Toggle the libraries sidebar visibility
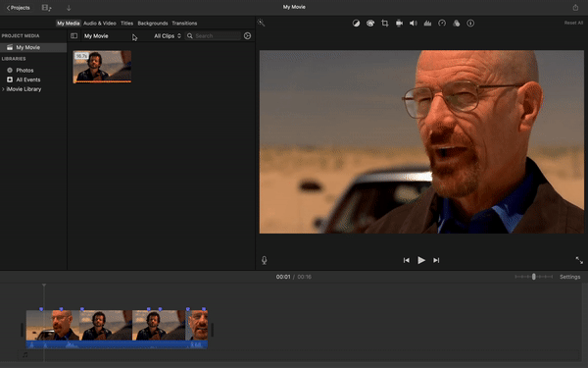The height and width of the screenshot is (368, 588). [73, 36]
